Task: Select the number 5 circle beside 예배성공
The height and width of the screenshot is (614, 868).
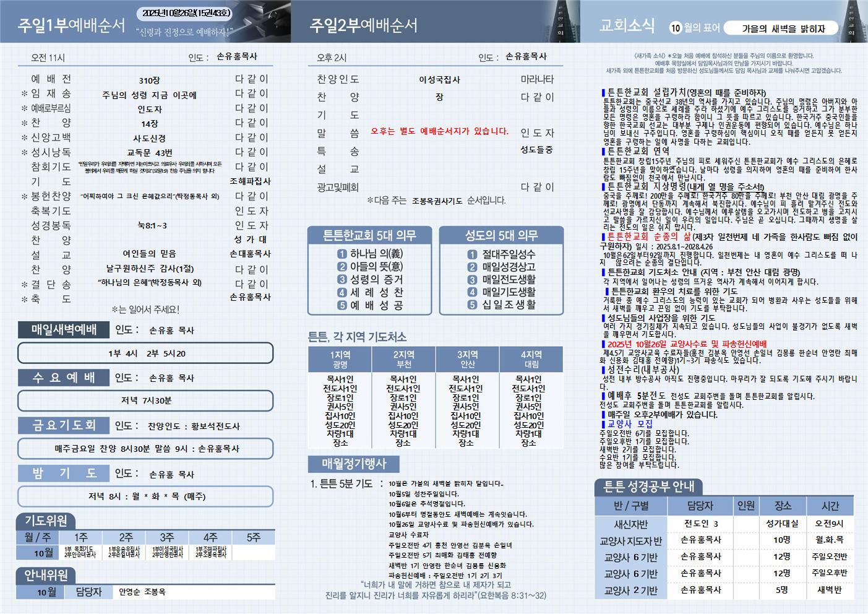Action: [342, 305]
